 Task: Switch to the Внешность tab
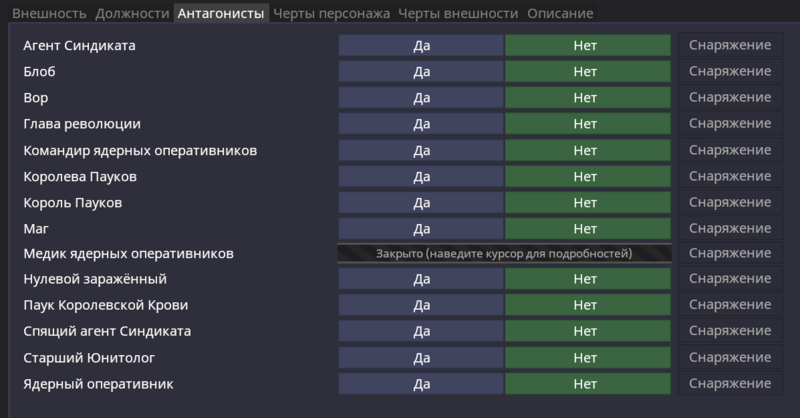pyautogui.click(x=50, y=14)
